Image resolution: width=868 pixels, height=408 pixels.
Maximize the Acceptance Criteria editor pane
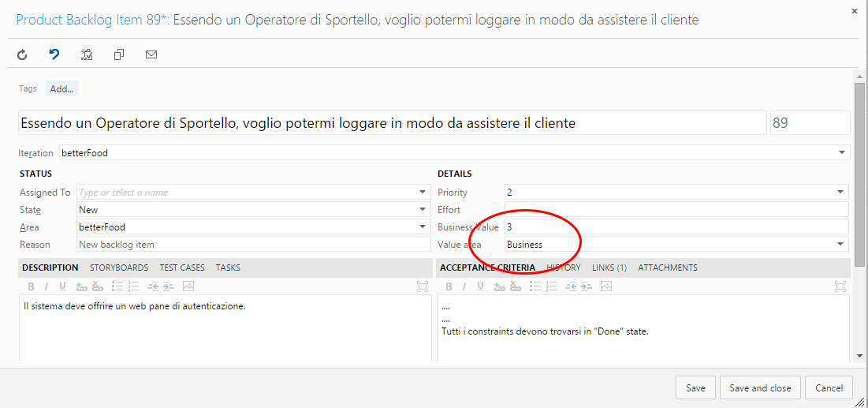(840, 286)
